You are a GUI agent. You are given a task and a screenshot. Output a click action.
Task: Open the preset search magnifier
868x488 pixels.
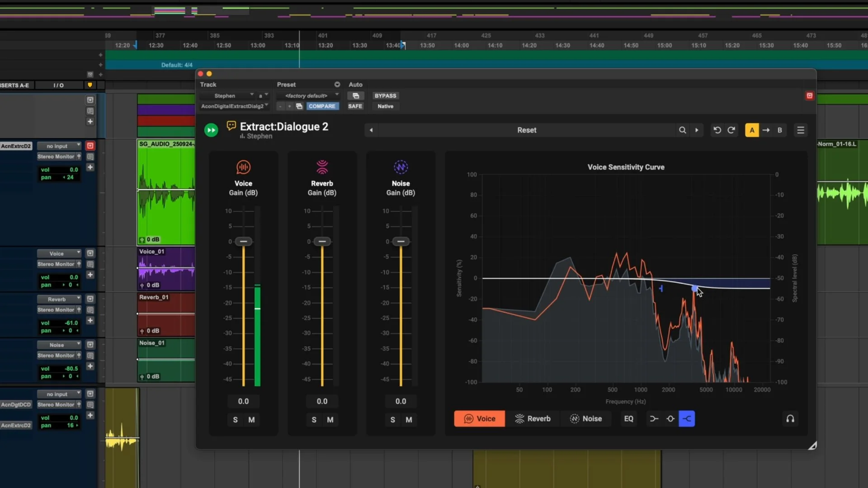[x=682, y=130]
